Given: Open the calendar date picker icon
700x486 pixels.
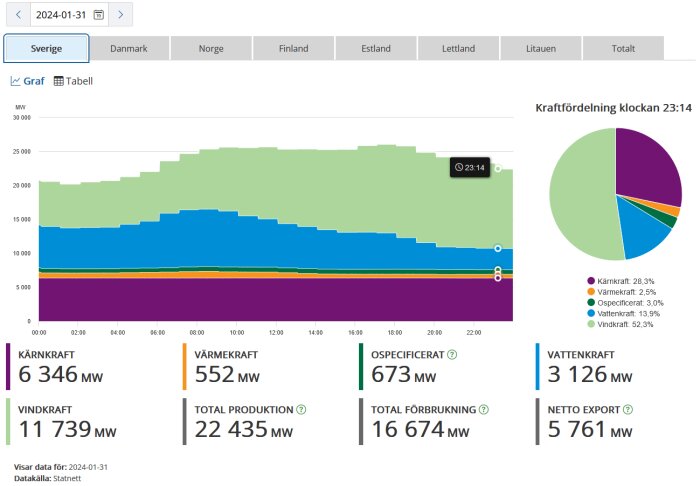Looking at the screenshot, I should [x=98, y=15].
